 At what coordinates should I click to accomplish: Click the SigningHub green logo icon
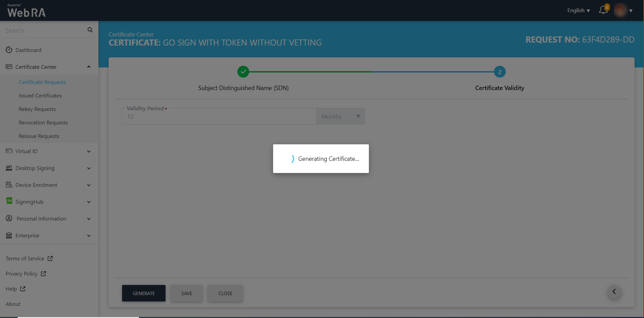(x=9, y=201)
